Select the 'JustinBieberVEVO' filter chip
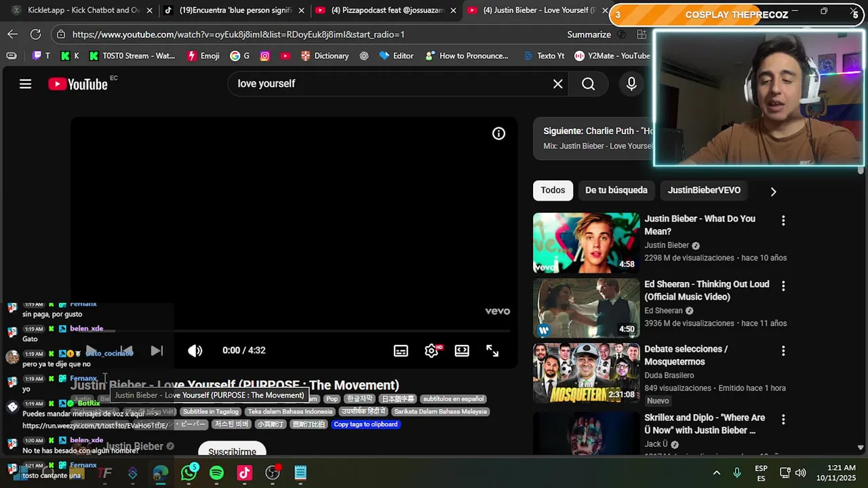The width and height of the screenshot is (868, 488). [704, 190]
